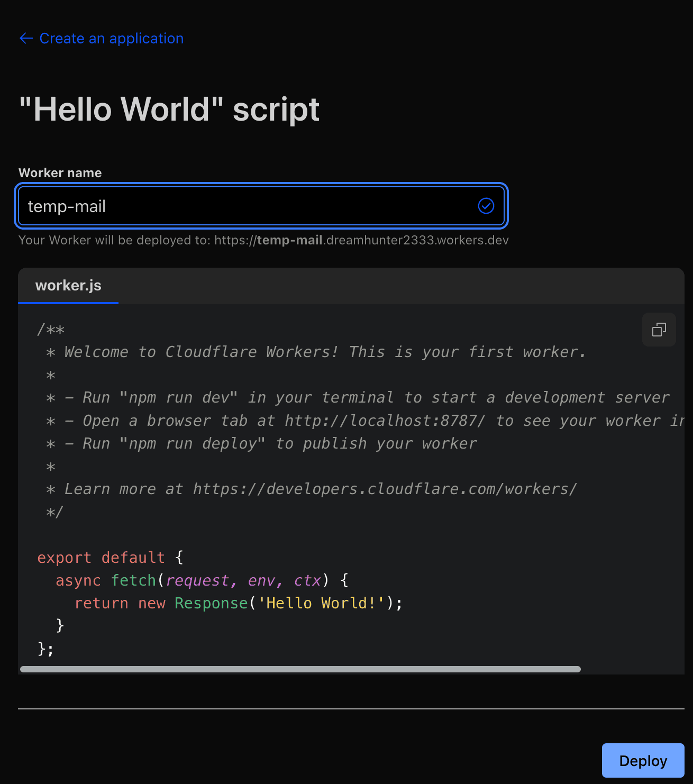Image resolution: width=693 pixels, height=784 pixels.
Task: Click the return new Response statement
Action: click(238, 603)
